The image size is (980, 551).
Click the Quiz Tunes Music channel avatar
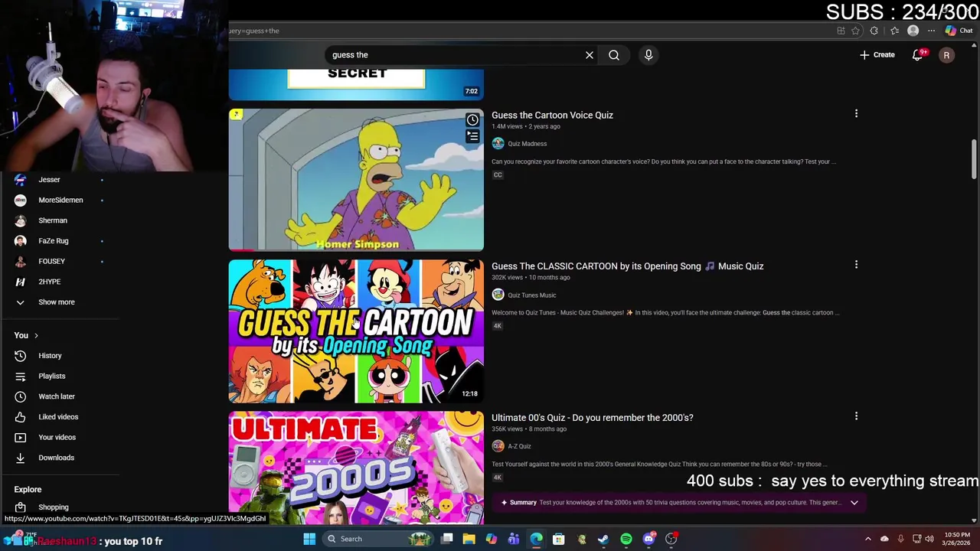pyautogui.click(x=498, y=295)
